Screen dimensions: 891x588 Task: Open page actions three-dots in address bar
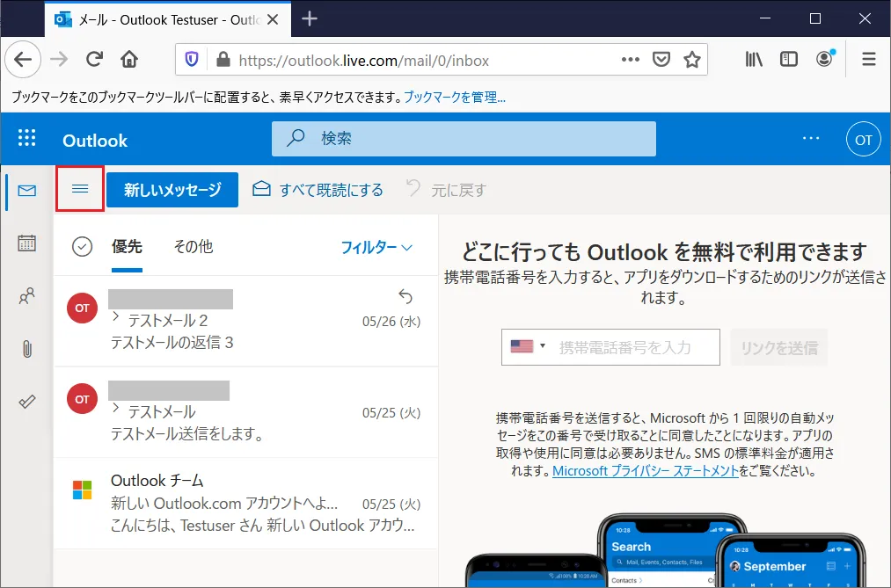click(x=630, y=60)
